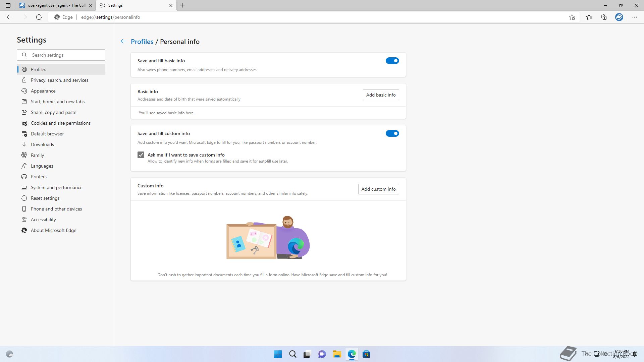
Task: Close the Settings tab
Action: point(171,5)
